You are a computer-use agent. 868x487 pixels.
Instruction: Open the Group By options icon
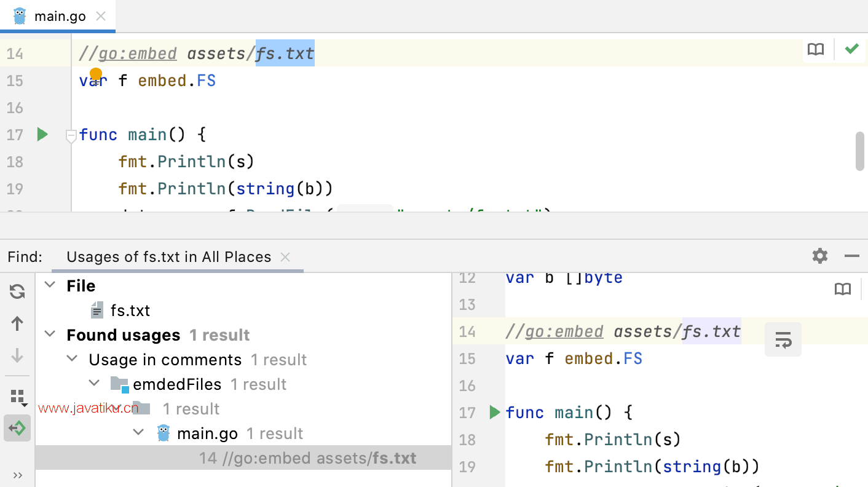pyautogui.click(x=18, y=397)
